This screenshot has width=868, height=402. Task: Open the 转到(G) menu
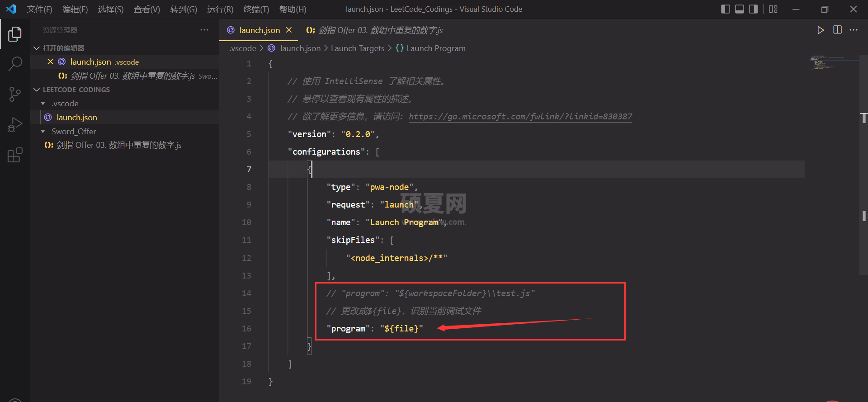click(184, 9)
